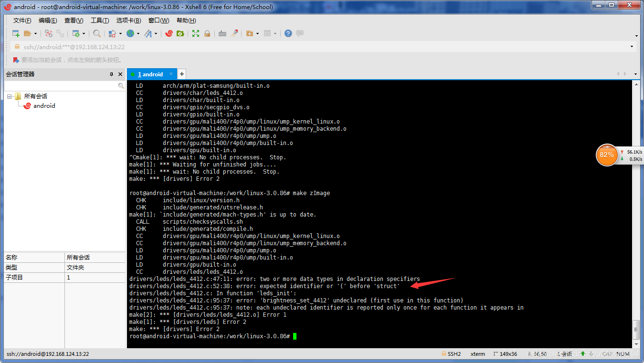Open the 查看(V) menu
Image resolution: width=644 pixels, height=363 pixels.
(x=74, y=21)
